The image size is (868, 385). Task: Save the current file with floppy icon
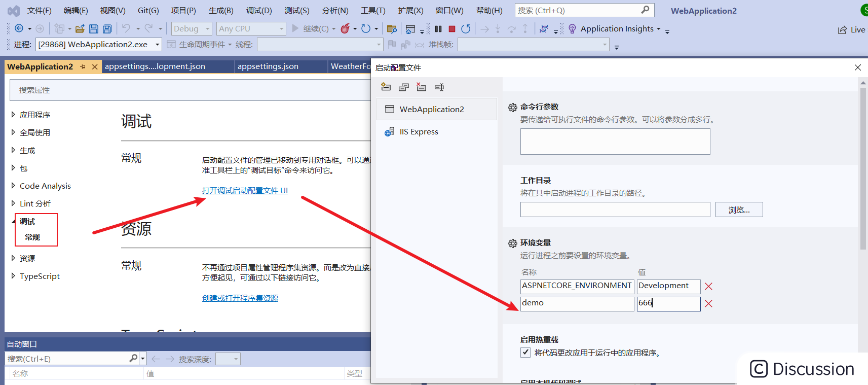coord(94,29)
